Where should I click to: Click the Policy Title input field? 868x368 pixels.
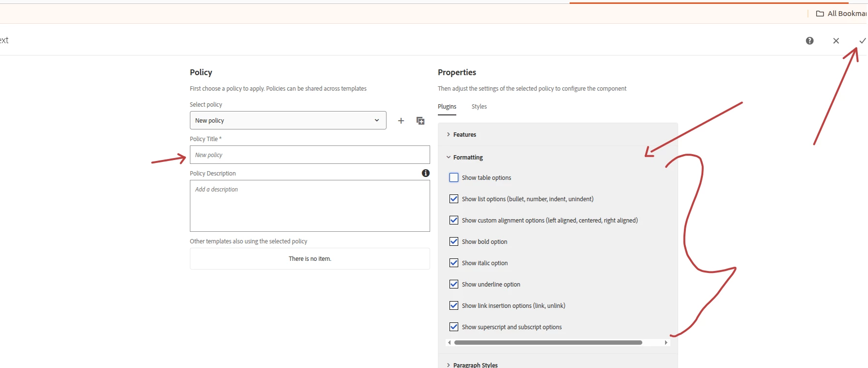[310, 155]
